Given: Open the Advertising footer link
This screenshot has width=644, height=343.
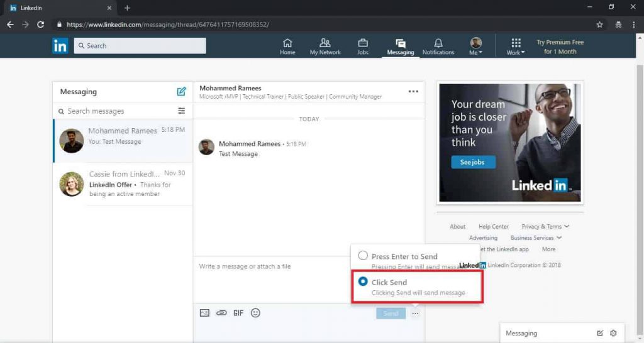Looking at the screenshot, I should (483, 238).
